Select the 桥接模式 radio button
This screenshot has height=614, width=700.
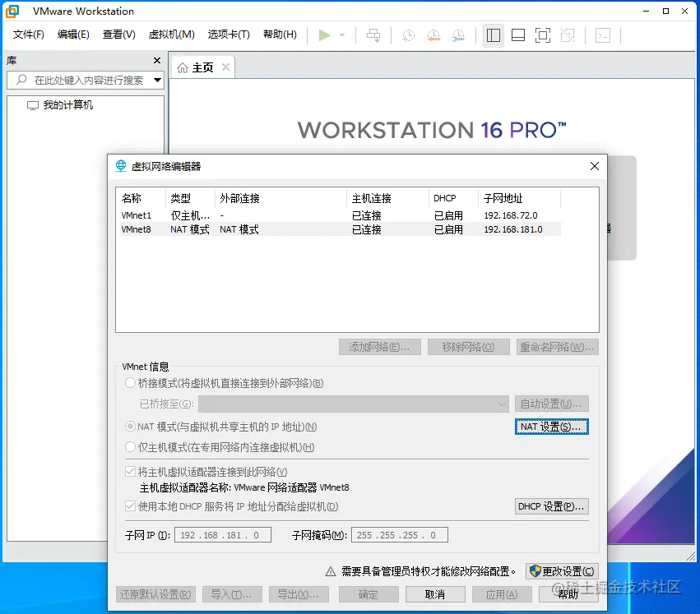(x=129, y=382)
